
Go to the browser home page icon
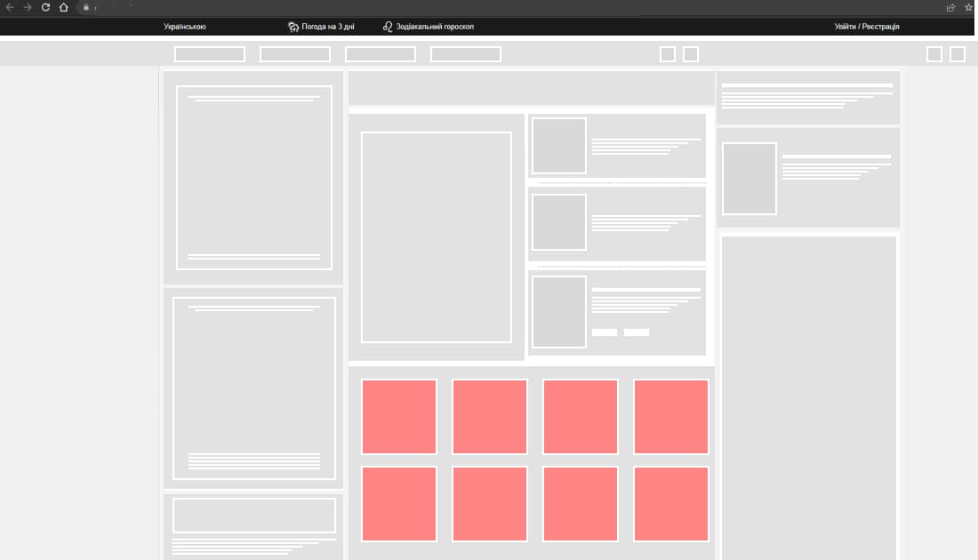(x=63, y=7)
